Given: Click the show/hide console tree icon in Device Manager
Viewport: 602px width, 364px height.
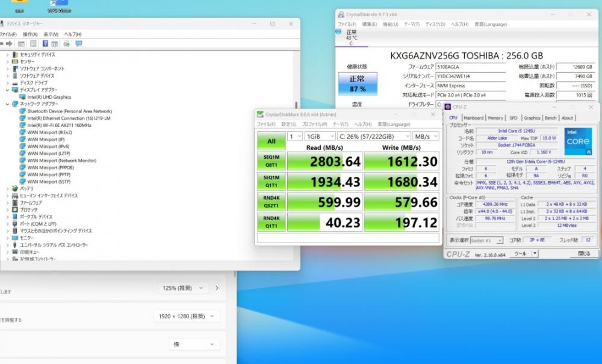Looking at the screenshot, I should click(21, 44).
